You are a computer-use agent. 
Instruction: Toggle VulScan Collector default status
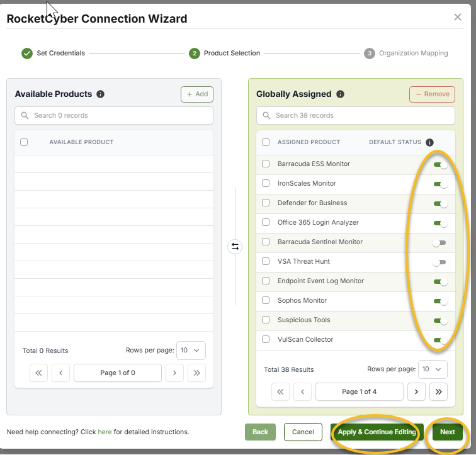coord(440,340)
